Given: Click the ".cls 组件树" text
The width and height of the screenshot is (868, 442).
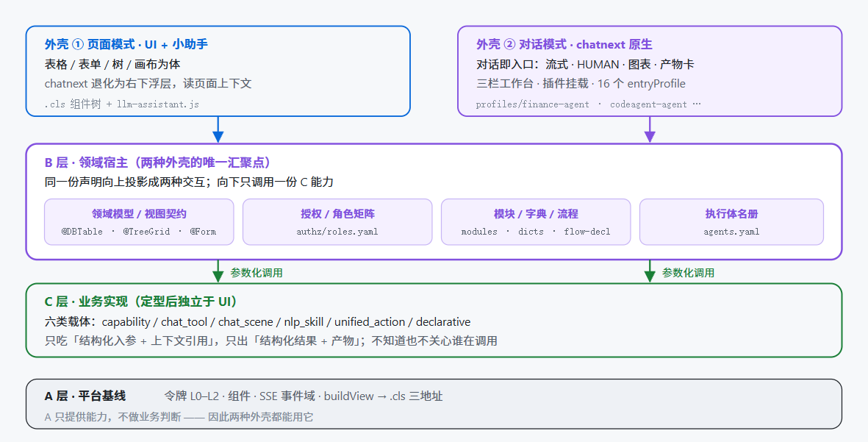Looking at the screenshot, I should pyautogui.click(x=73, y=104).
